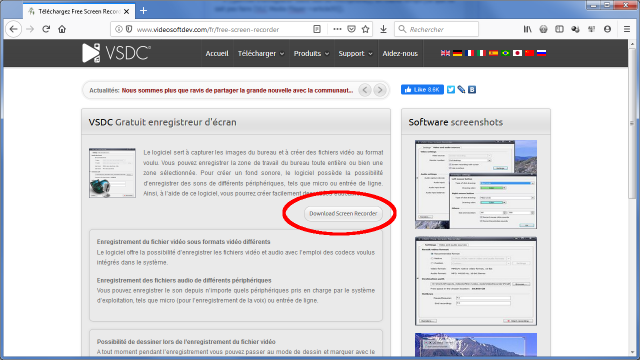Show sidebars icon in browser toolbar
Viewport: 640px width, 360px height.
[x=559, y=29]
